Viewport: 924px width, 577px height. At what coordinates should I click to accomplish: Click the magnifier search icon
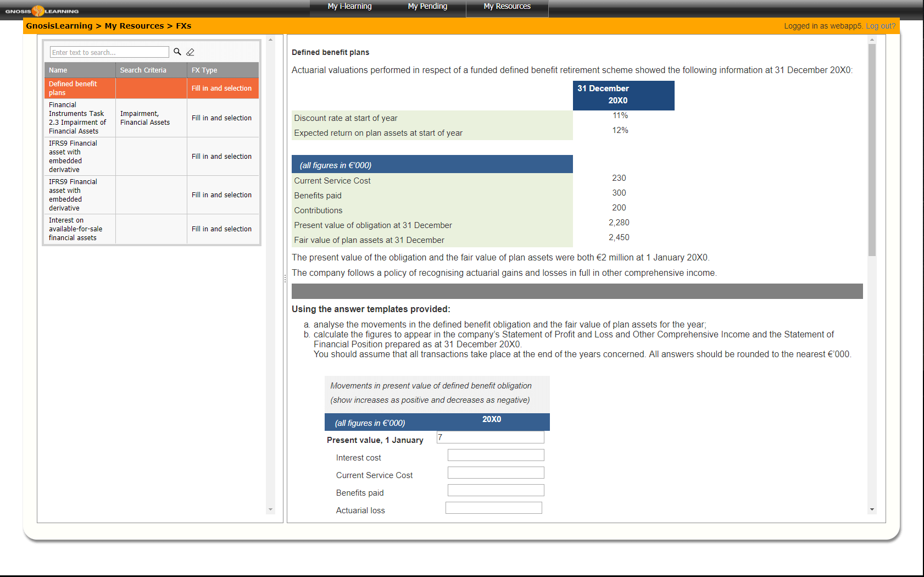pos(177,52)
